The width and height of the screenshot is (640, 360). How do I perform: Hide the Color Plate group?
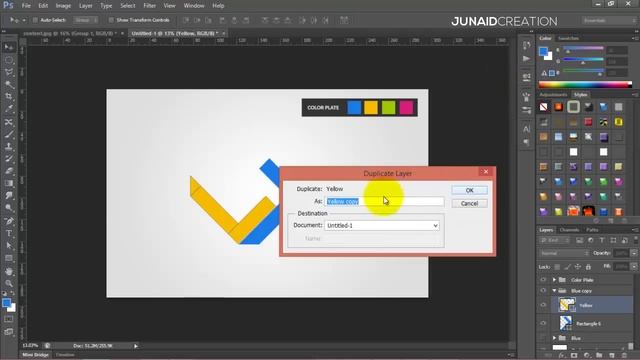(543, 280)
